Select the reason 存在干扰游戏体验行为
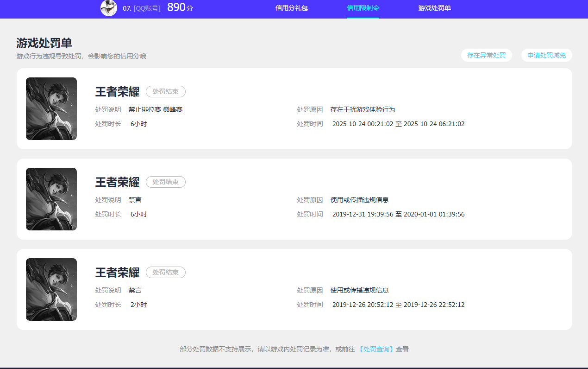Viewport: 588px width, 369px height. [x=363, y=109]
